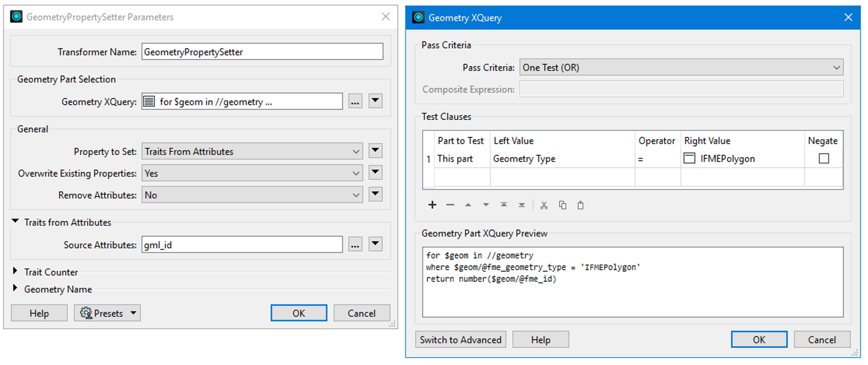Click Geometry Part XQuery Preview text area
Viewport: 868px width, 365px height.
633,282
